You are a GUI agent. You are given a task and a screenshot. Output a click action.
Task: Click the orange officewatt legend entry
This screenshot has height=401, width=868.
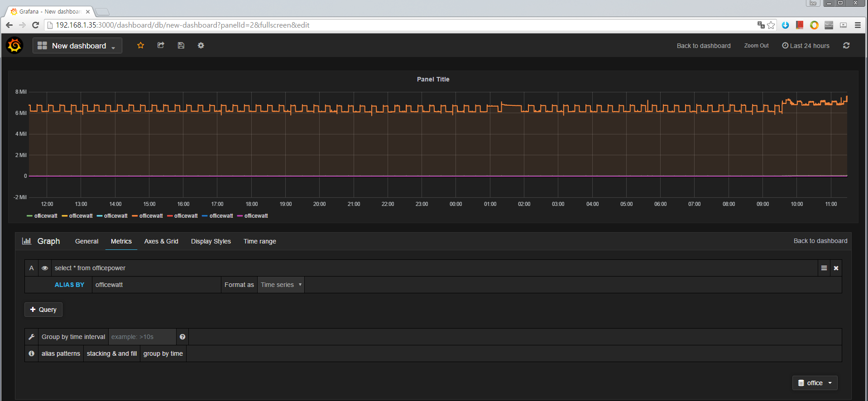click(148, 216)
